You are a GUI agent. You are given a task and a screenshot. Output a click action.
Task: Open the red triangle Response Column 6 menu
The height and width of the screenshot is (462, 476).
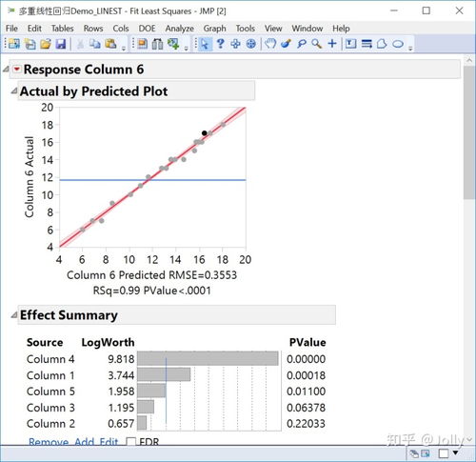tap(17, 69)
